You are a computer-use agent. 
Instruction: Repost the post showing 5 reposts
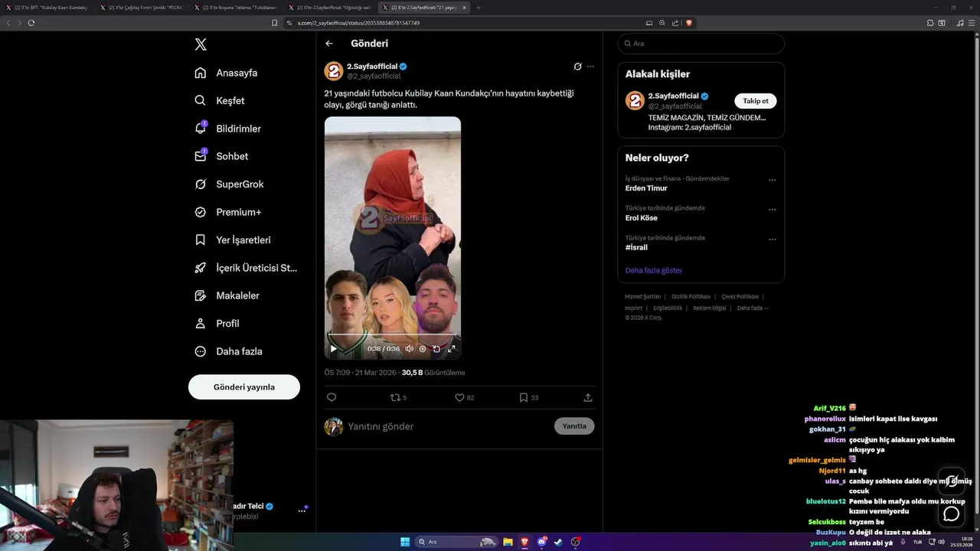tap(399, 398)
